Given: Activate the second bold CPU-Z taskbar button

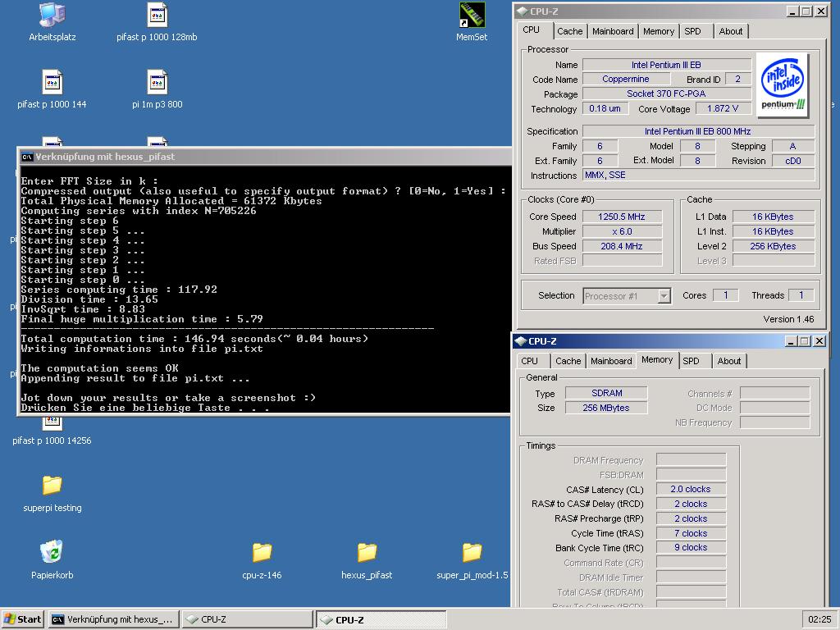Looking at the screenshot, I should point(381,619).
